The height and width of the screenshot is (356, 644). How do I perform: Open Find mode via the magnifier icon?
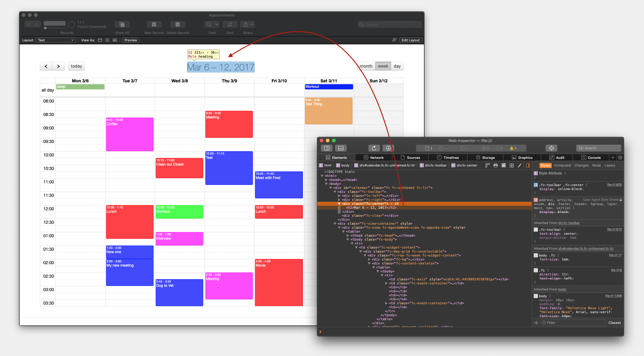tap(209, 24)
